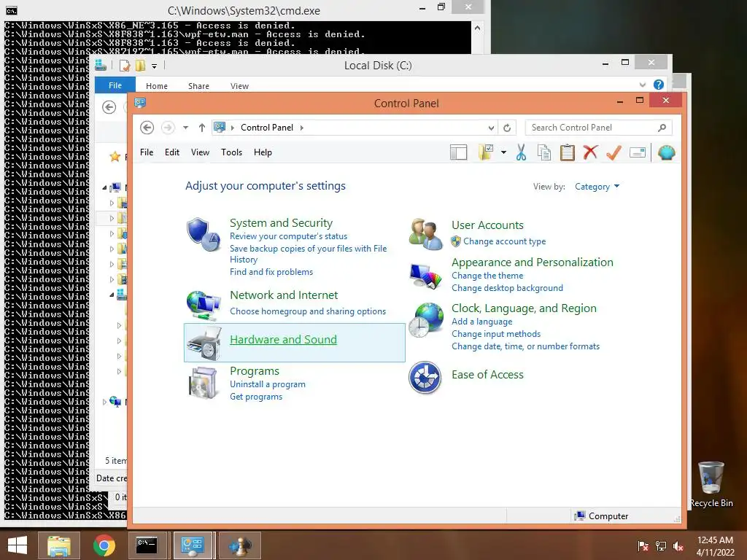Viewport: 747px width, 560px height.
Task: Open System and Security category
Action: coord(281,223)
